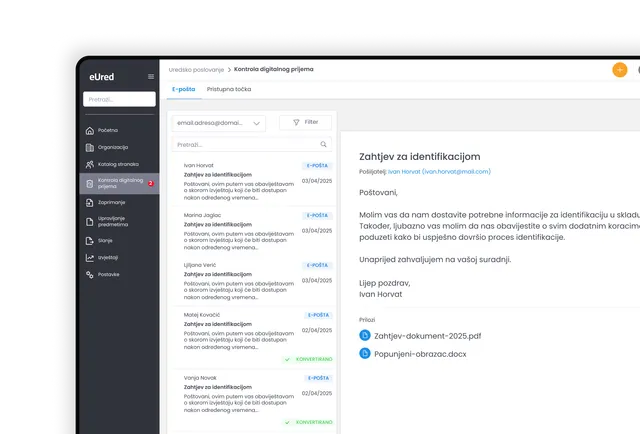The height and width of the screenshot is (434, 640).
Task: Click sender link Ivan Horvat email
Action: tap(439, 172)
